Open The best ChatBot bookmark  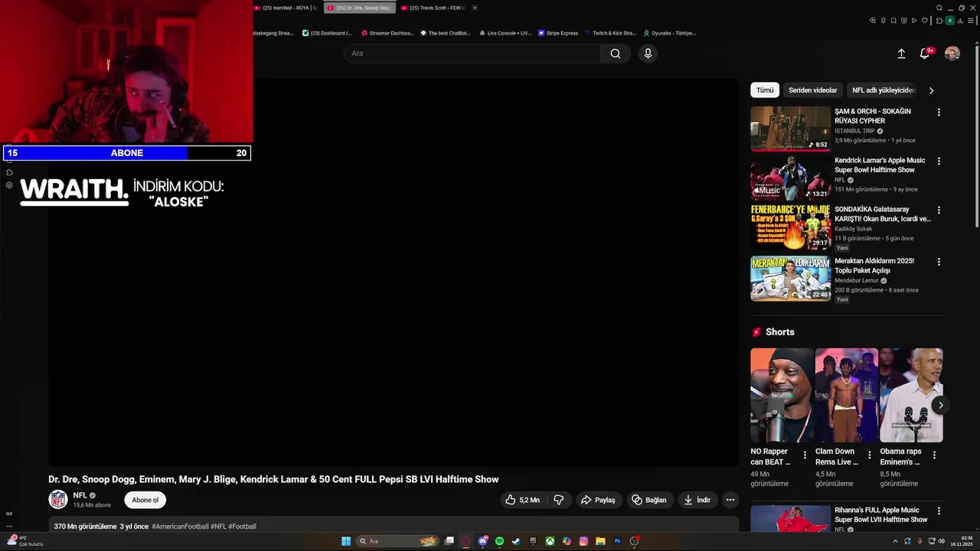point(446,33)
